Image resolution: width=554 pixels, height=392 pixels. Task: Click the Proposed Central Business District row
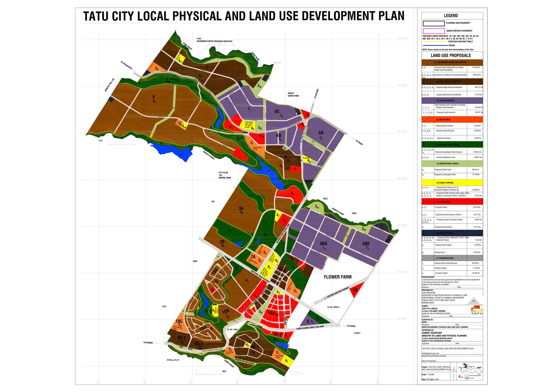coord(452,215)
